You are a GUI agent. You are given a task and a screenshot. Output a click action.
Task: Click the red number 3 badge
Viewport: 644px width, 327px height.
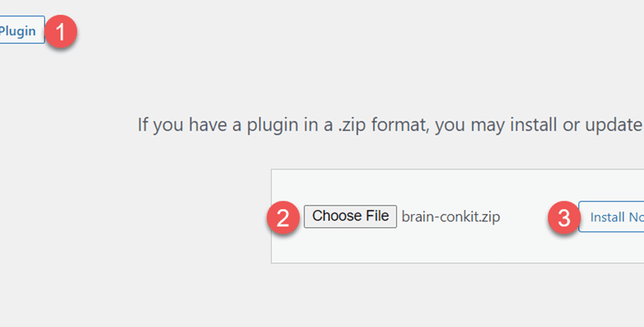tap(564, 218)
